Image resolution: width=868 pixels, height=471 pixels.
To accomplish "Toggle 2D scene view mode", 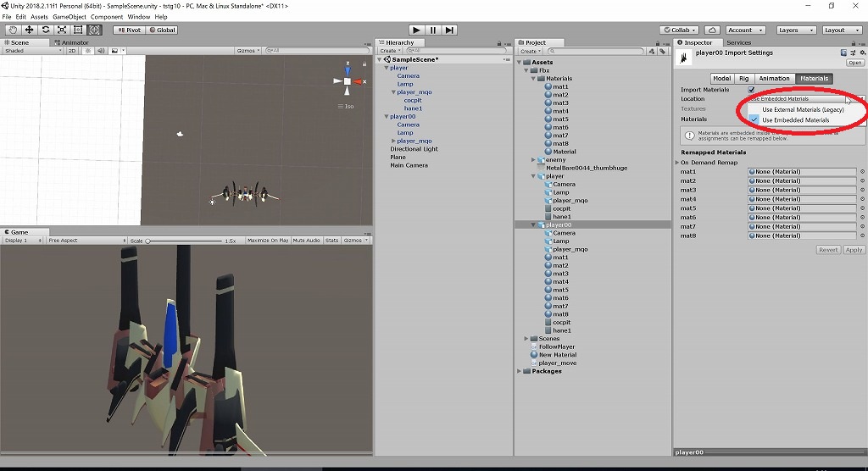I will point(72,50).
